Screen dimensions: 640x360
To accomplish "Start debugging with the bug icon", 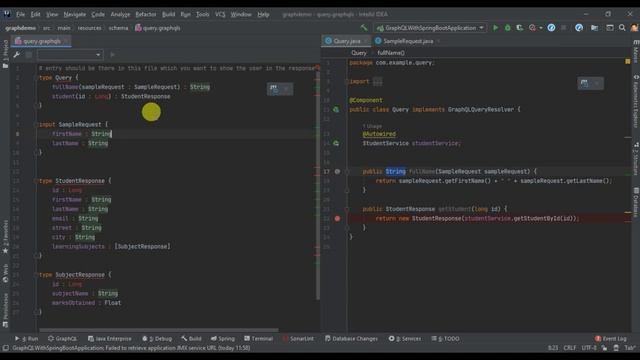I will click(507, 28).
